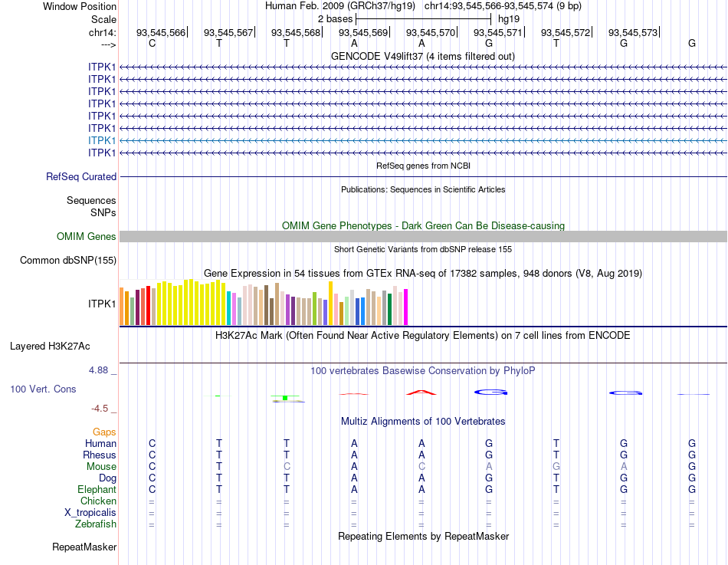Click the 4.88 PhyloP maximum value
The width and height of the screenshot is (728, 565).
point(98,370)
